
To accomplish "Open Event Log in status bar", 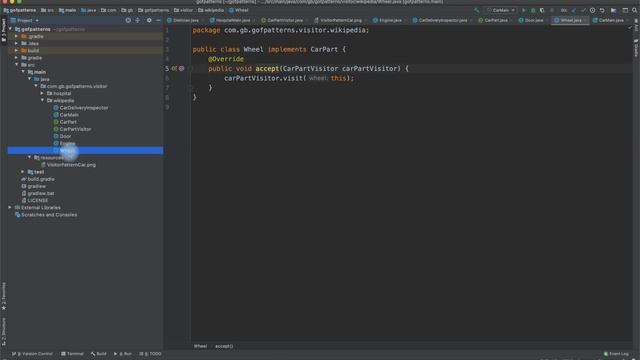I will click(x=616, y=354).
